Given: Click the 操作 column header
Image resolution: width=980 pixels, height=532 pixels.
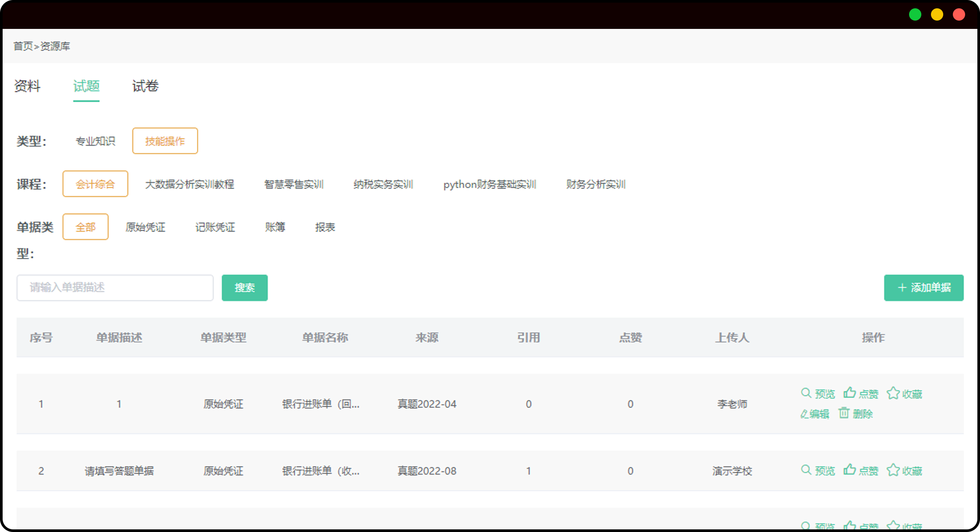Looking at the screenshot, I should pyautogui.click(x=873, y=338).
